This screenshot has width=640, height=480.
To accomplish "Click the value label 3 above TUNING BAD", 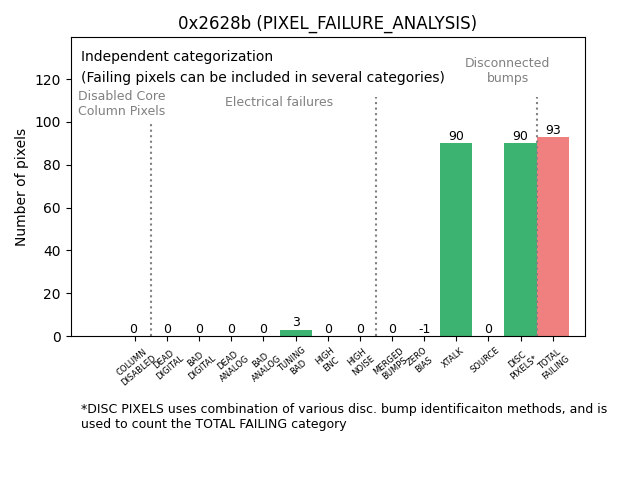I will pos(296,322).
